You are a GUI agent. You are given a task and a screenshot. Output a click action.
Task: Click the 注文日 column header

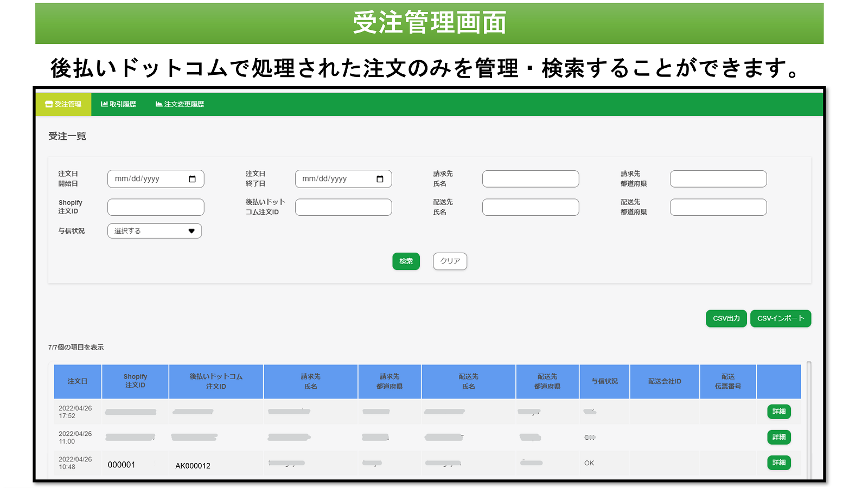[78, 381]
